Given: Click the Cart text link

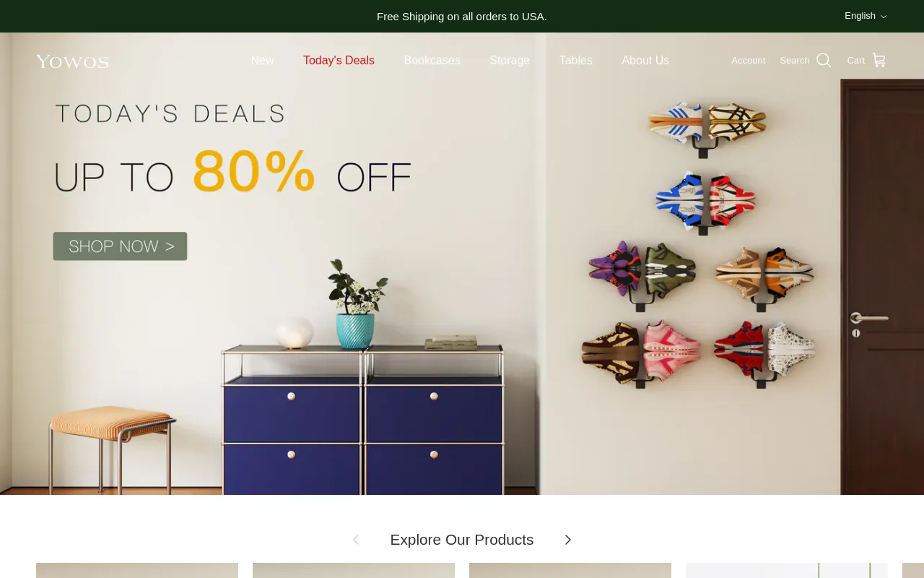Looking at the screenshot, I should pos(855,61).
